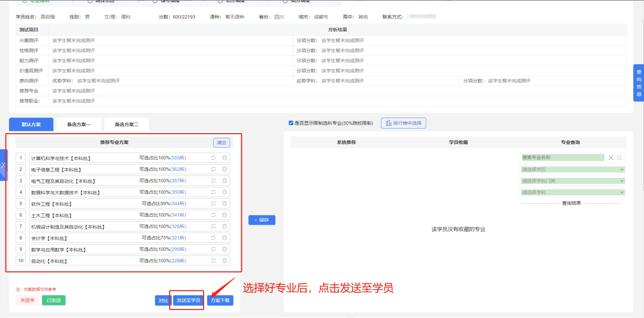Click 未签字 status button
The width and height of the screenshot is (644, 318).
pos(27,300)
